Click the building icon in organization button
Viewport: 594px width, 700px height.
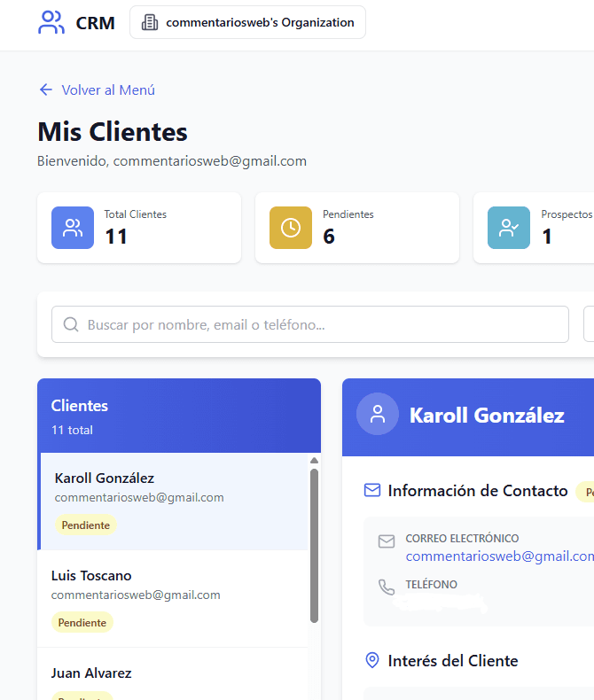tap(150, 22)
